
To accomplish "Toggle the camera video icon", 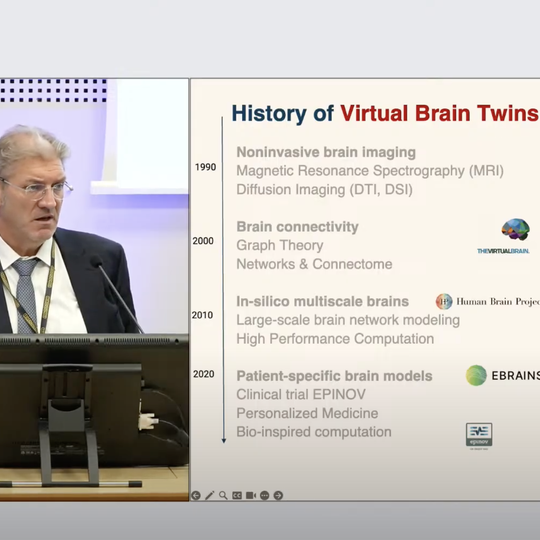I will [251, 495].
